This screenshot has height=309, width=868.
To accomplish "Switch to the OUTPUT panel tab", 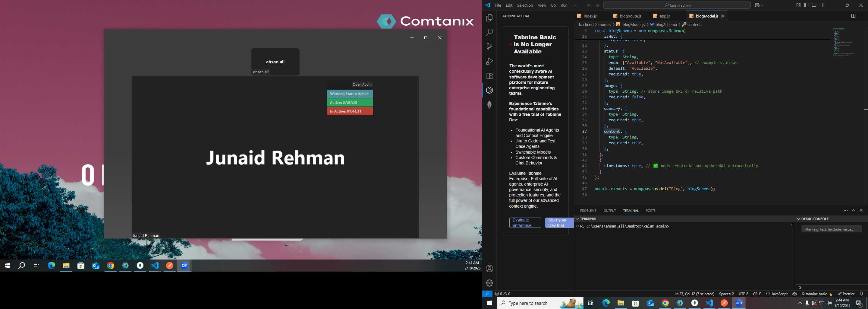I will 609,211.
